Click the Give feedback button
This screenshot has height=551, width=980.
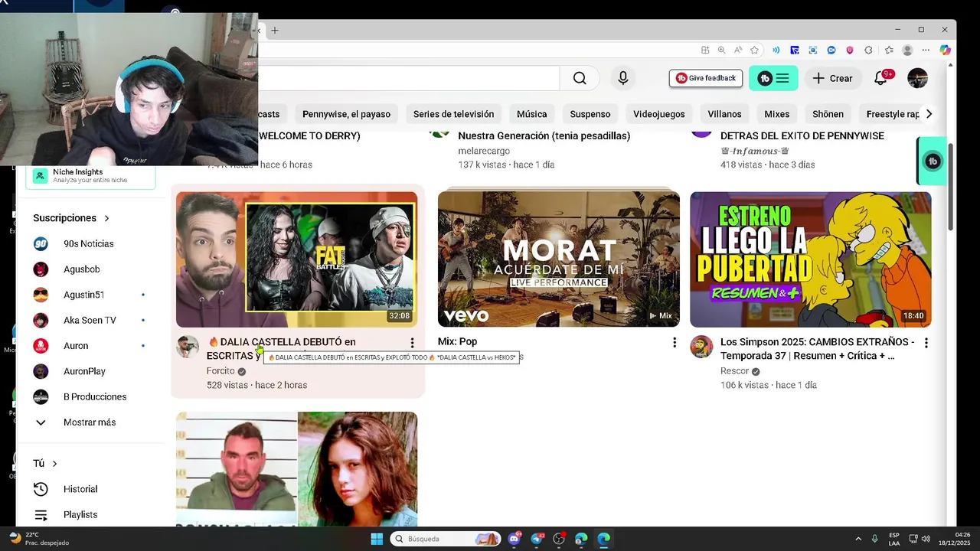pos(706,78)
